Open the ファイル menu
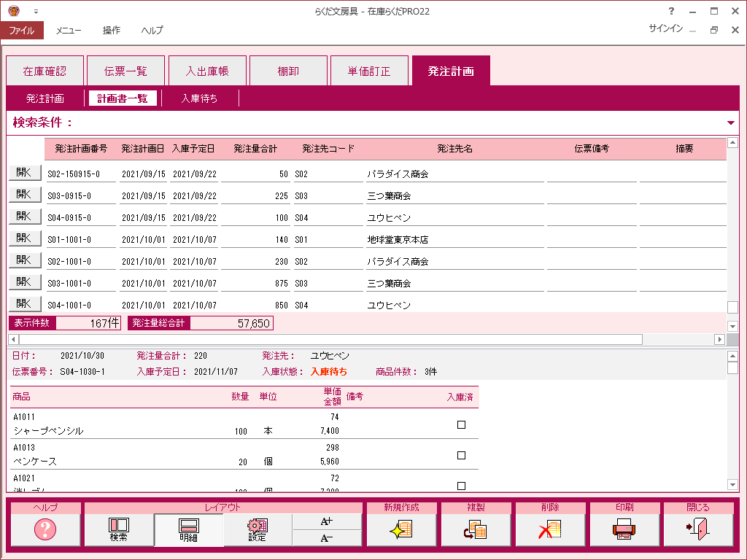747x560 pixels. tap(22, 30)
